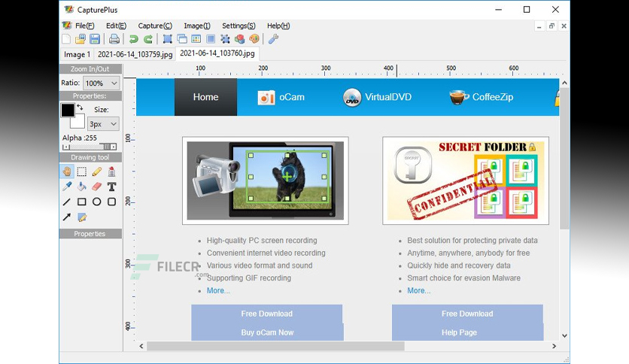Click the full screen capture icon
The height and width of the screenshot is (364, 629).
(211, 39)
